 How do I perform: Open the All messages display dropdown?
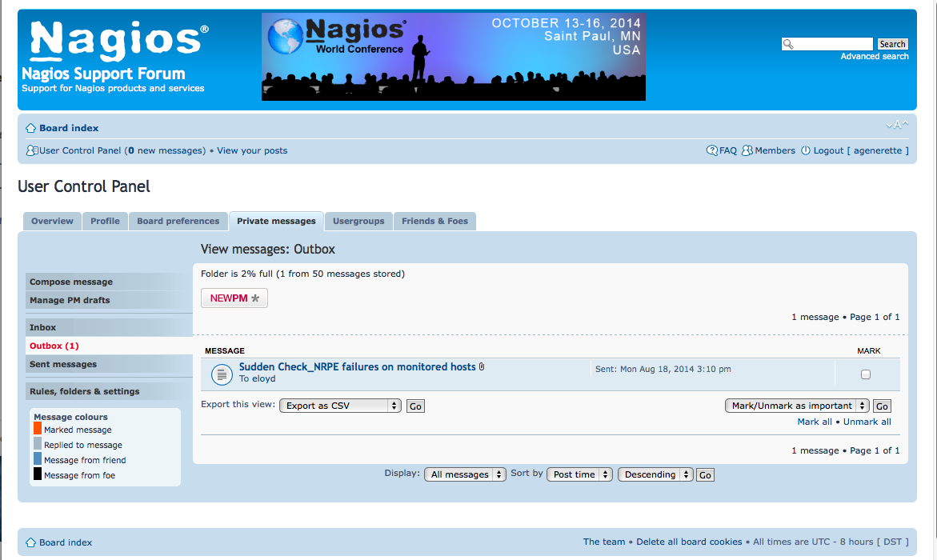pos(465,474)
